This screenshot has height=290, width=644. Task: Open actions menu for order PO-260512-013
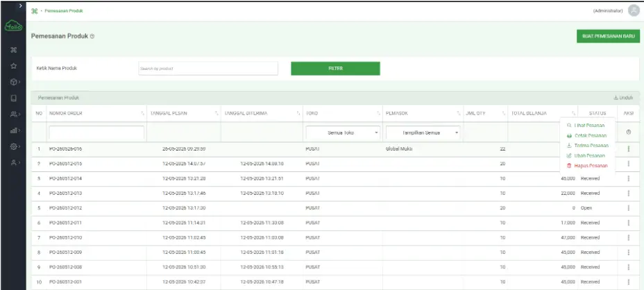[x=629, y=194]
